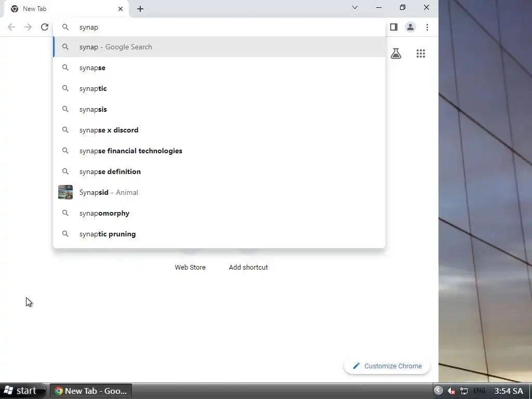Choose the 'synapomorphy' suggestion
The height and width of the screenshot is (399, 532).
pyautogui.click(x=219, y=213)
